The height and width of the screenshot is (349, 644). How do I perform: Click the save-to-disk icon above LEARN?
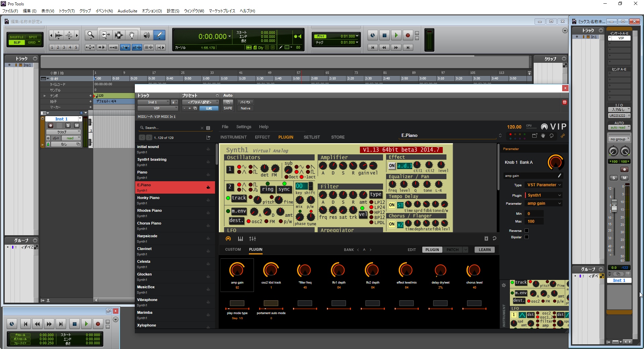tap(486, 239)
